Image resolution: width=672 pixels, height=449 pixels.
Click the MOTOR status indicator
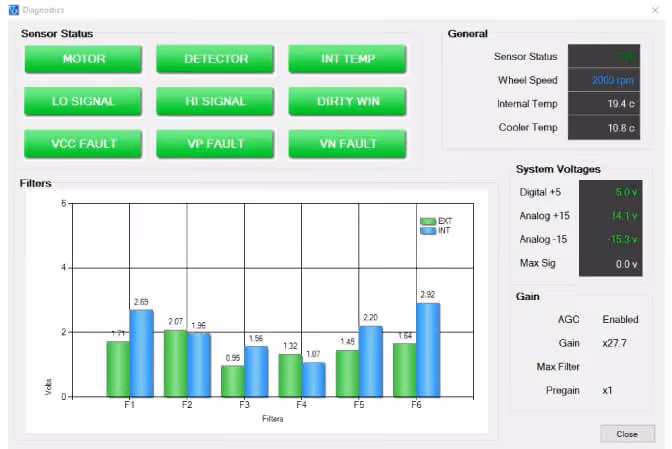[83, 59]
